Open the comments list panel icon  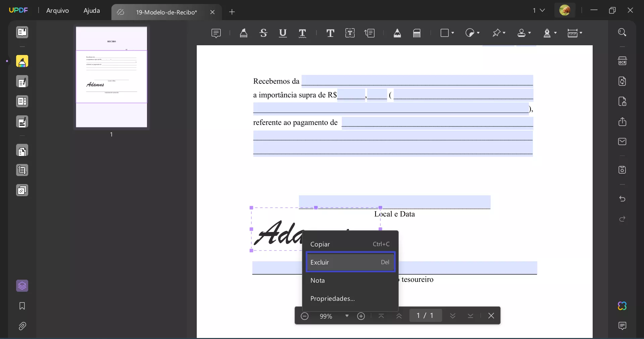pos(622,326)
